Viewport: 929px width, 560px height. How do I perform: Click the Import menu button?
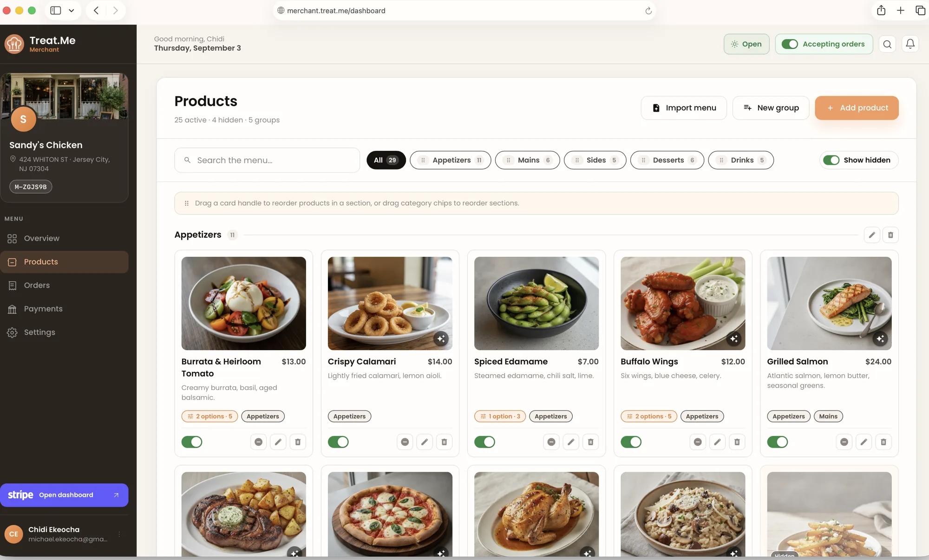point(684,108)
